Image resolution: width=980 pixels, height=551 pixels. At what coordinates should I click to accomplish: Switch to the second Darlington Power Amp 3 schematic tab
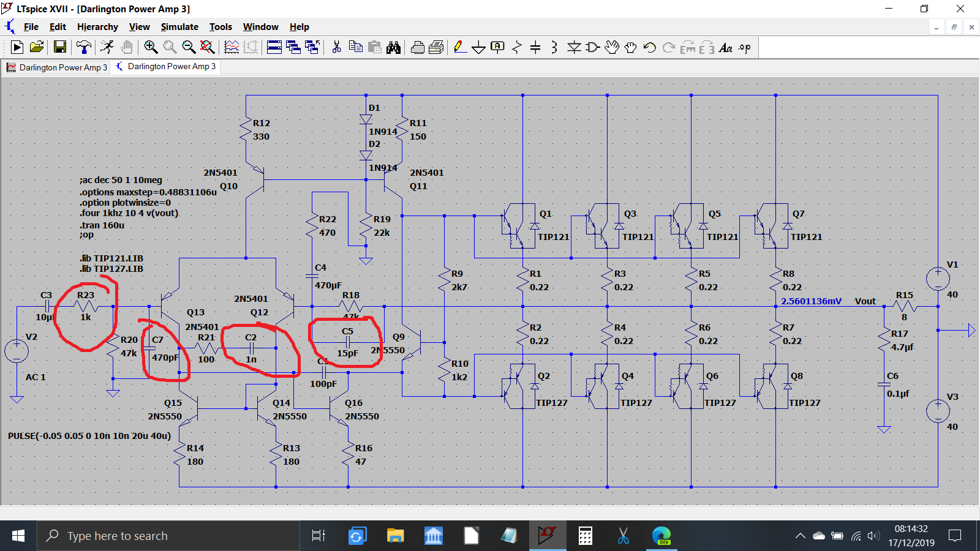coord(165,67)
